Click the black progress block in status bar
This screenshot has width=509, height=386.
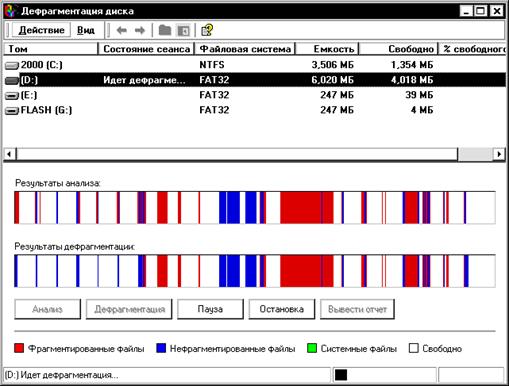click(x=341, y=375)
